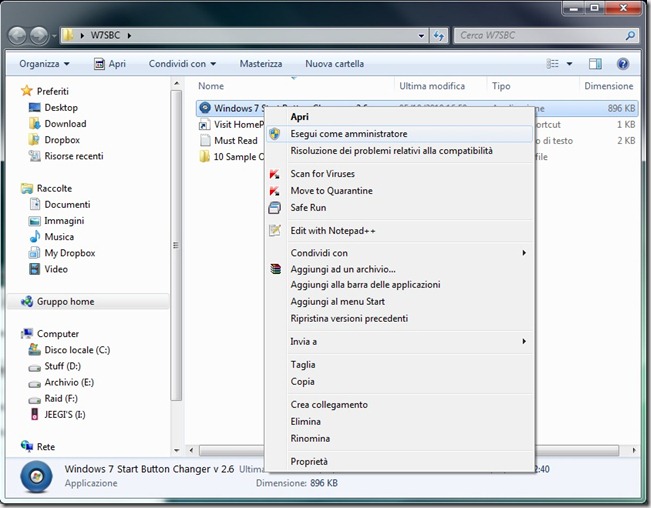Toggle the preview pane icon

tap(595, 64)
